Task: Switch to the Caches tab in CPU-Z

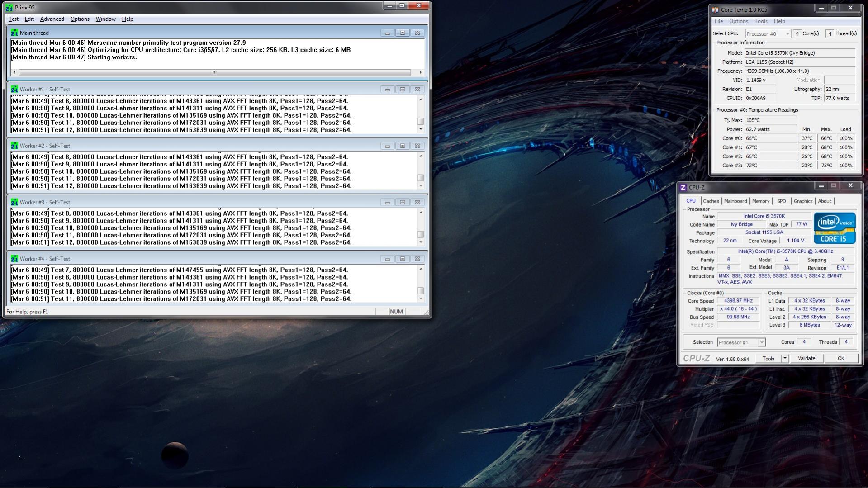Action: (x=711, y=201)
